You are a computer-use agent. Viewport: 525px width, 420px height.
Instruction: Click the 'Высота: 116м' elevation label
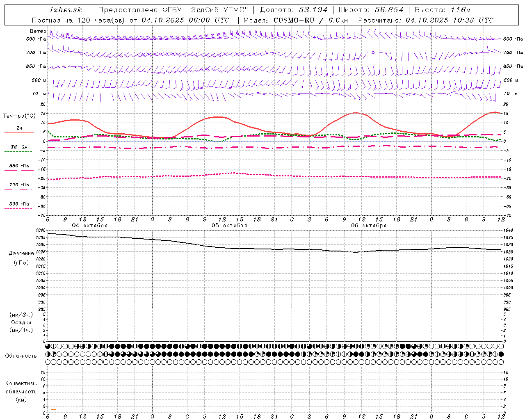[x=443, y=10]
